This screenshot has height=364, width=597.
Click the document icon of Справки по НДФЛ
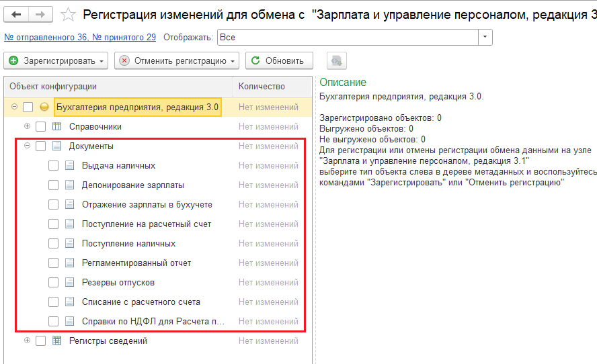coord(69,321)
